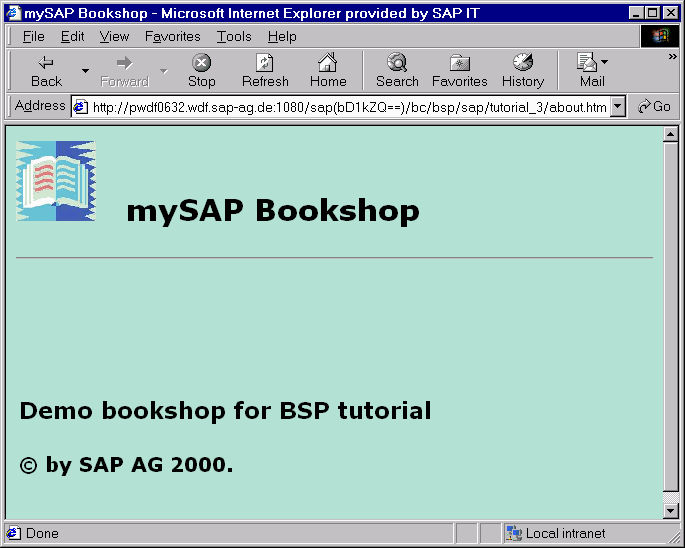Open the History panel icon
Image resolution: width=685 pixels, height=548 pixels.
point(522,63)
